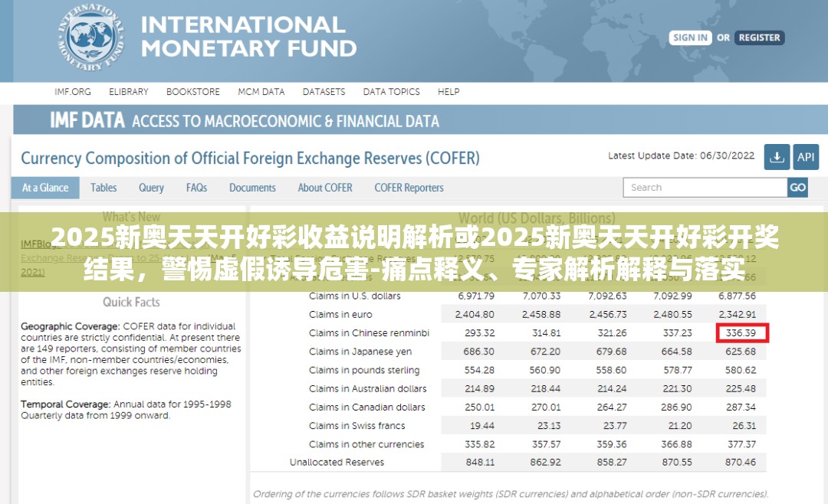Click the renminbi value 293.32
Viewport: 828px width, 504px height.
(x=479, y=333)
